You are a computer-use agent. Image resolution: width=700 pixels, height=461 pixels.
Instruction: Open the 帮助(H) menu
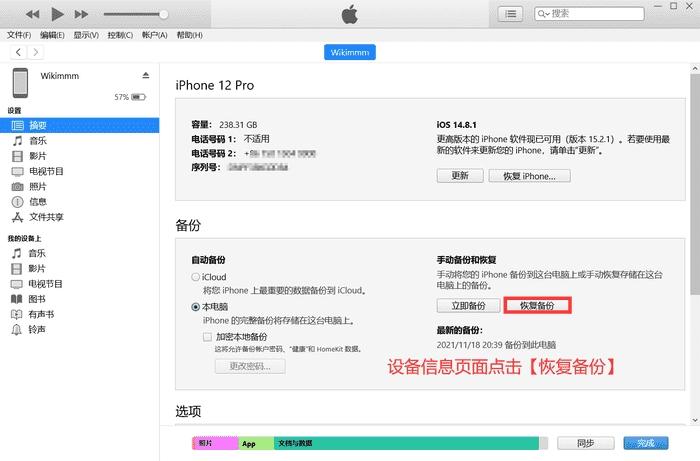(189, 35)
